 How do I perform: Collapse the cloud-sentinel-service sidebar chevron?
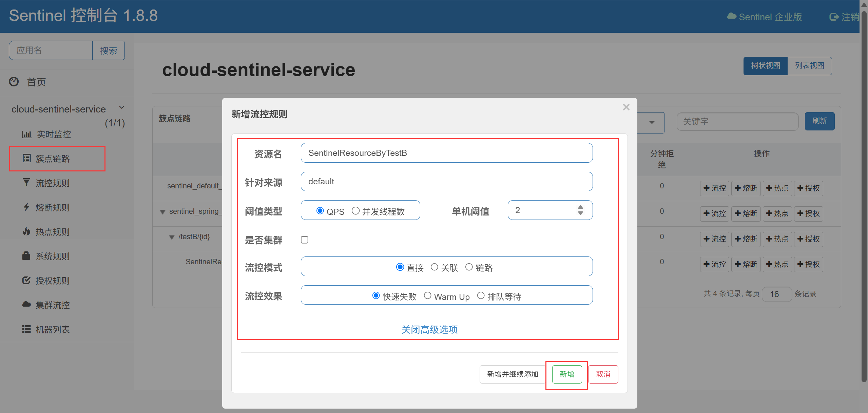pyautogui.click(x=122, y=107)
